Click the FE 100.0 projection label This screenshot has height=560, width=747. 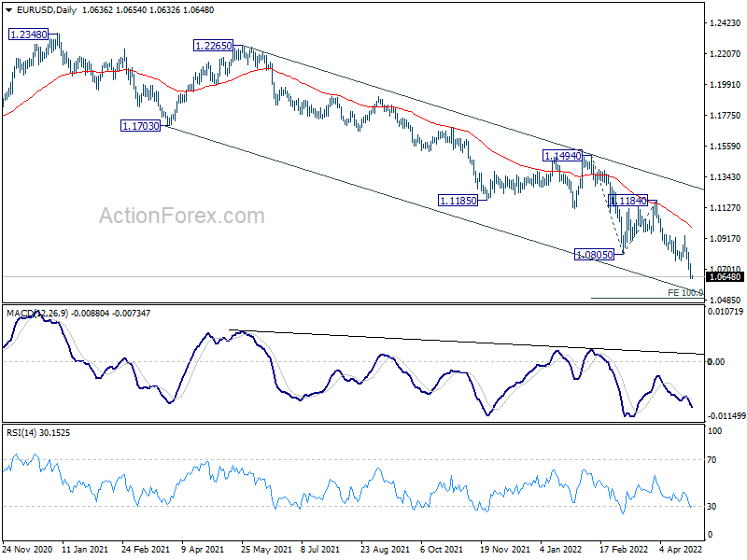point(685,292)
